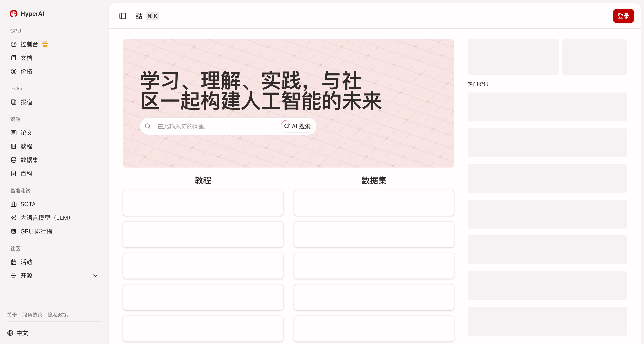Image resolution: width=644 pixels, height=344 pixels.
Task: Open the SOTA benchmark page
Action: pyautogui.click(x=28, y=204)
